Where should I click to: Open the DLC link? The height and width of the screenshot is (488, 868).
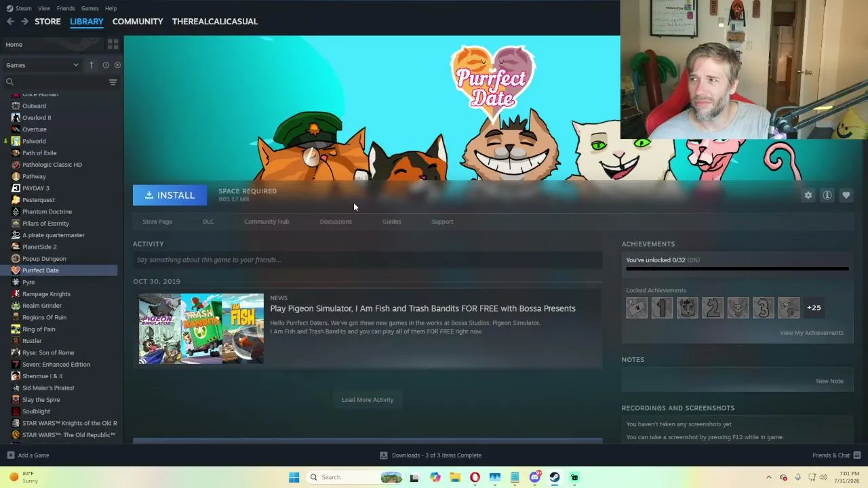click(x=208, y=222)
